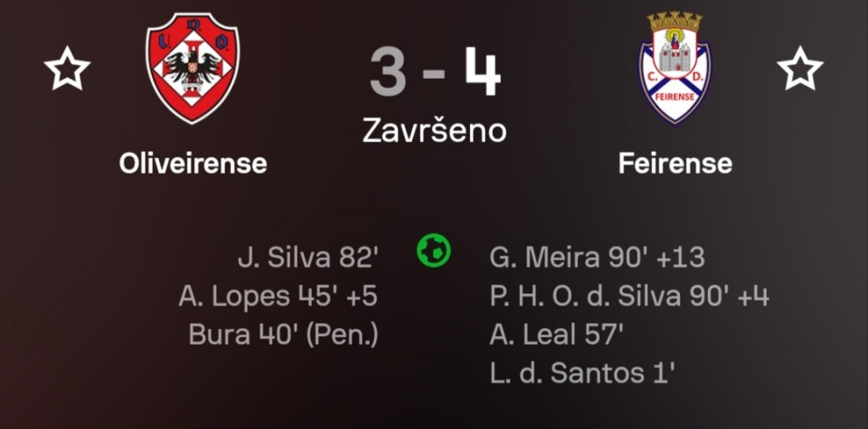Click Feirense's score digit 4

pyautogui.click(x=482, y=72)
